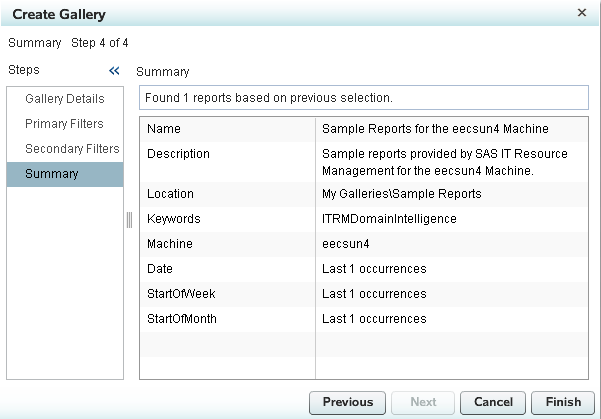This screenshot has width=601, height=419.
Task: Select the Description row label
Action: 178,154
